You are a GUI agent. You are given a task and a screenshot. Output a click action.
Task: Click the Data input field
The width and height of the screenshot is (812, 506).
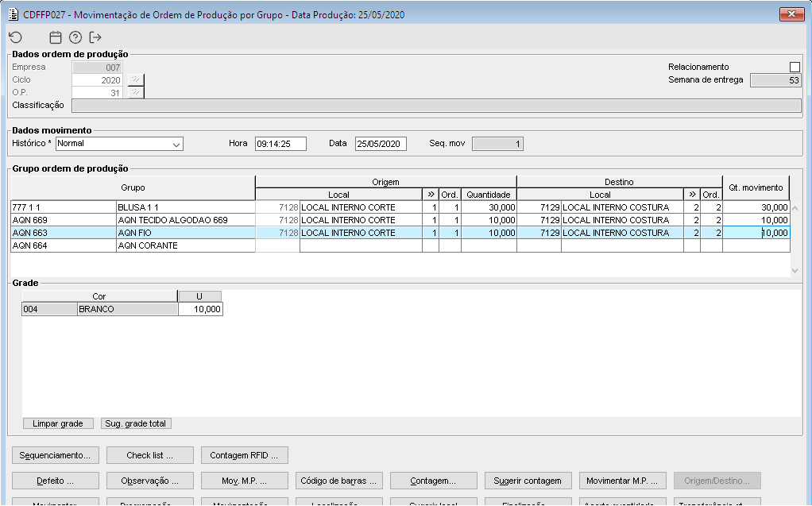381,144
